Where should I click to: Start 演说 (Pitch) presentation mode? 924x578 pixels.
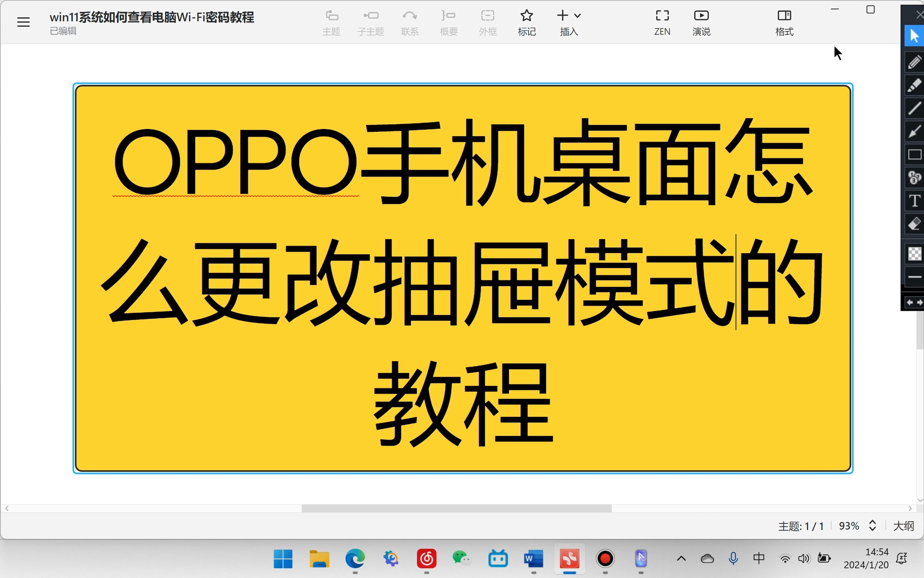pos(701,23)
